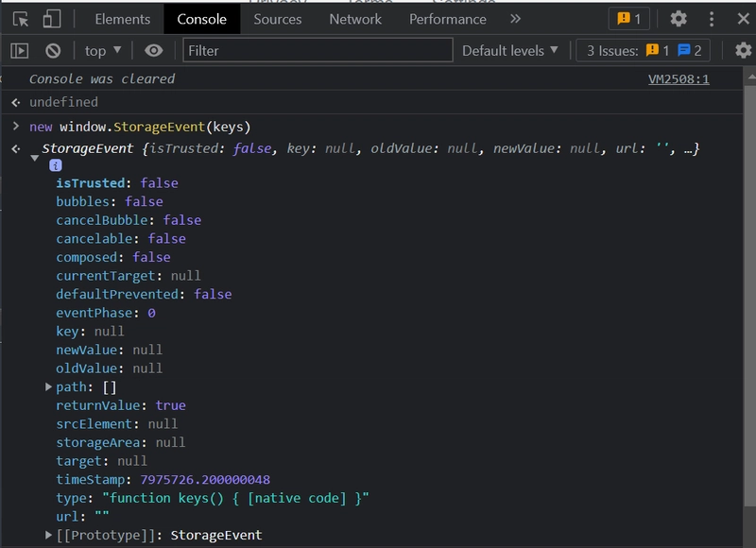Image resolution: width=756 pixels, height=548 pixels.
Task: Click the defaultPrevented: false property
Action: pos(144,294)
